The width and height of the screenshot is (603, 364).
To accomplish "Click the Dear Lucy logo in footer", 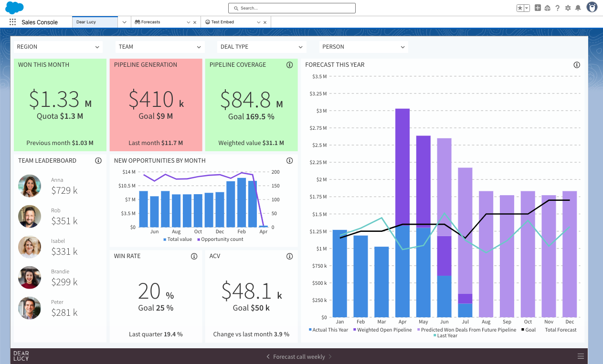I will (x=21, y=356).
